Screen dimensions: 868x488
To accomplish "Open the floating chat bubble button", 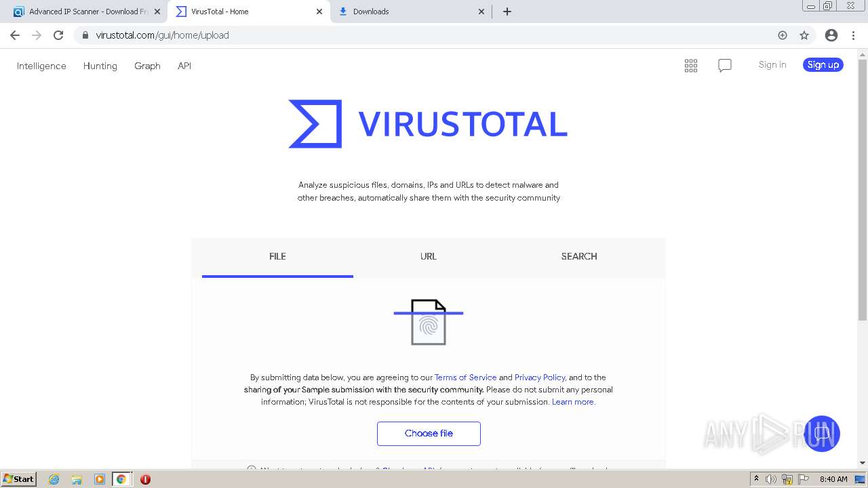I will click(822, 434).
